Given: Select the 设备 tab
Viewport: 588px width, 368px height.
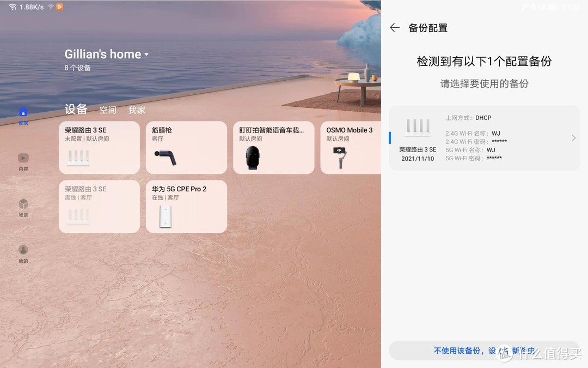Looking at the screenshot, I should pos(76,109).
